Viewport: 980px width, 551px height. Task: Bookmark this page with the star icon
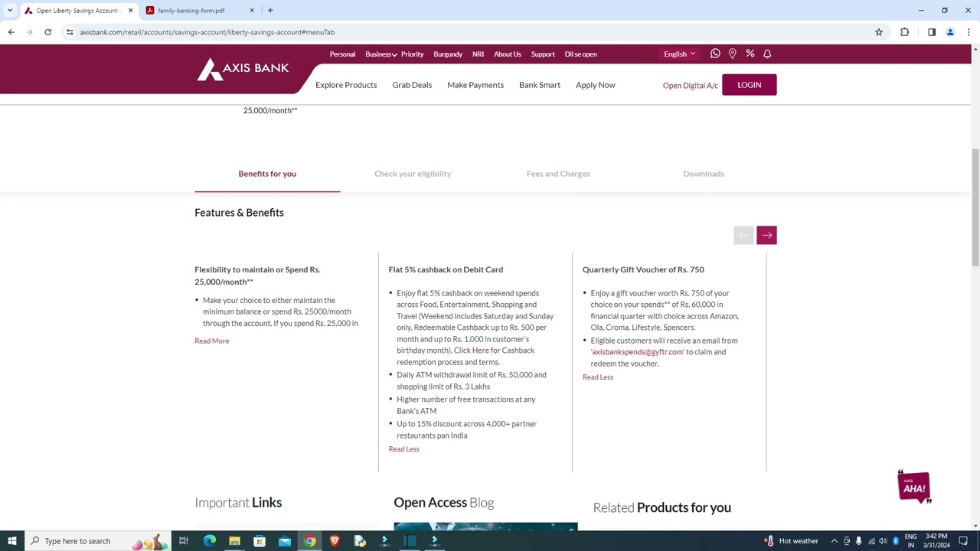(879, 32)
